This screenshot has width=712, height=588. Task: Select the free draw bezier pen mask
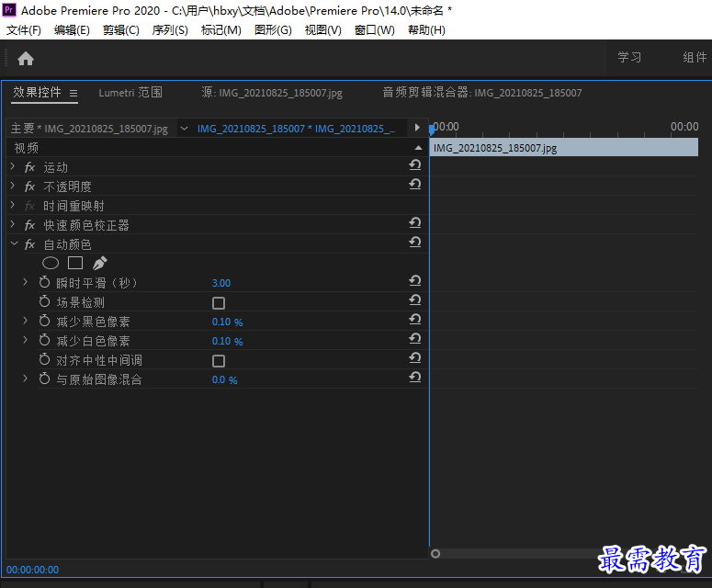99,263
